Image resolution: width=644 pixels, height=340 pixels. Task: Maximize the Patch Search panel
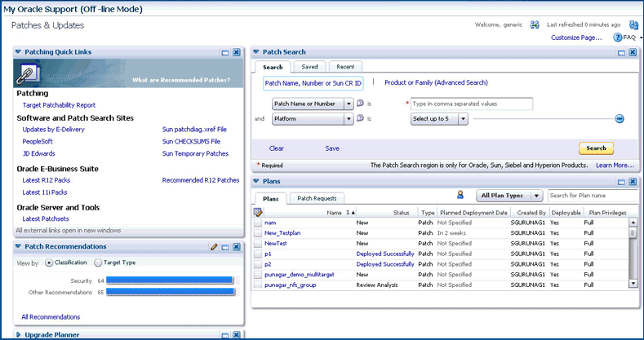(x=621, y=52)
